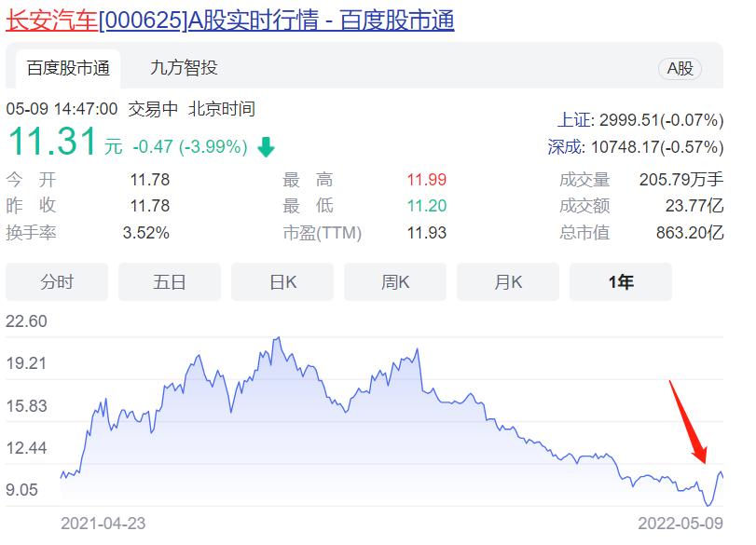Click the 总市值 label
Viewport: 756px width, 545px height.
pyautogui.click(x=584, y=233)
